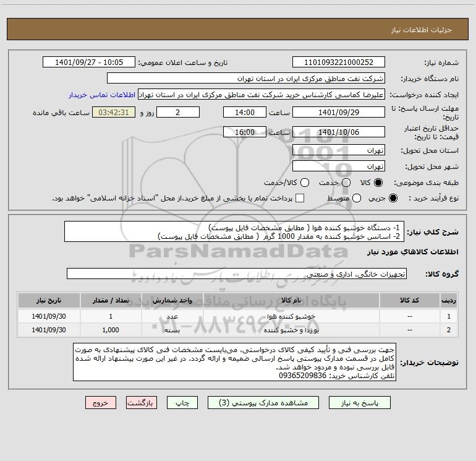
Task: Click delivery city field تهران
Action: click(339, 166)
